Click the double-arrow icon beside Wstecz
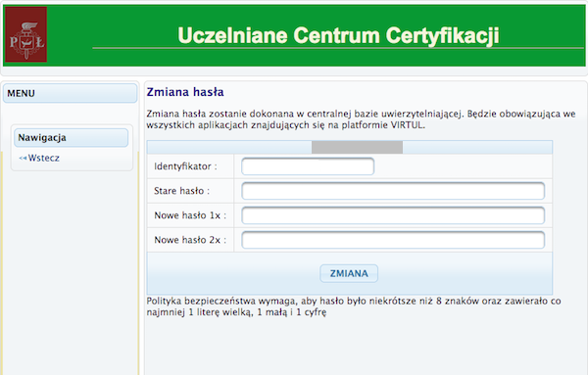Viewport: 588px width, 375px height. pos(23,159)
